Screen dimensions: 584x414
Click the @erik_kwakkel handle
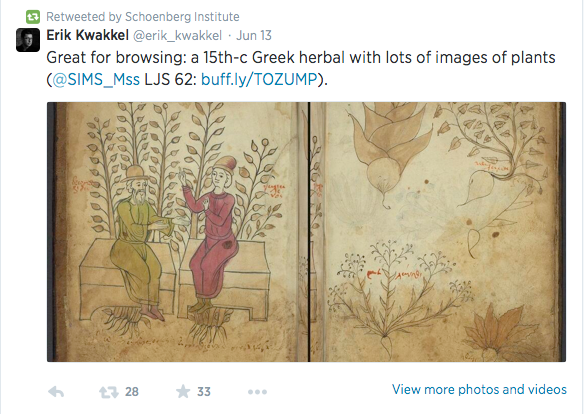177,36
